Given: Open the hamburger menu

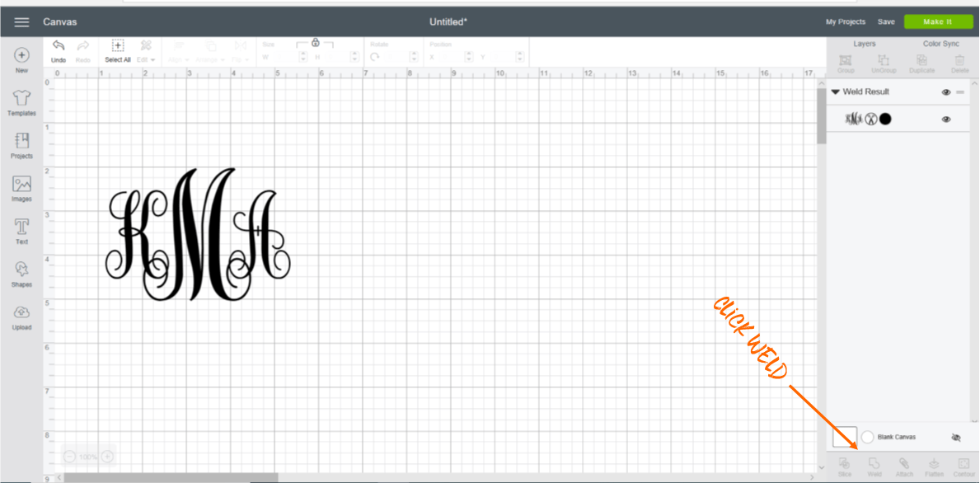Looking at the screenshot, I should (21, 21).
